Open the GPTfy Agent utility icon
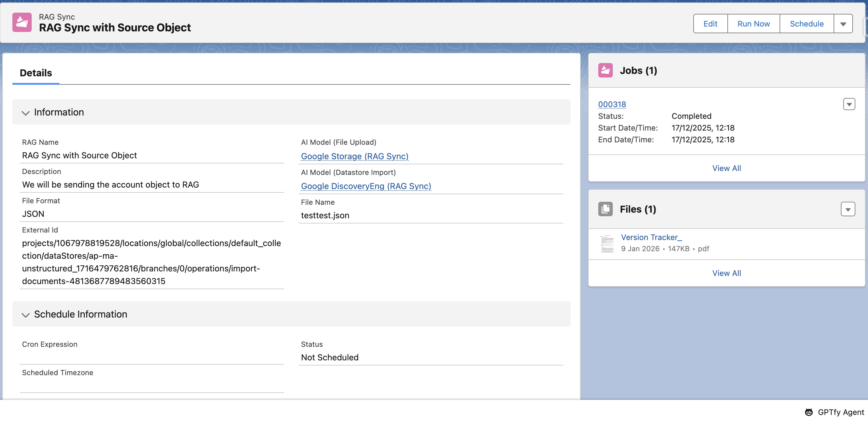 click(809, 412)
